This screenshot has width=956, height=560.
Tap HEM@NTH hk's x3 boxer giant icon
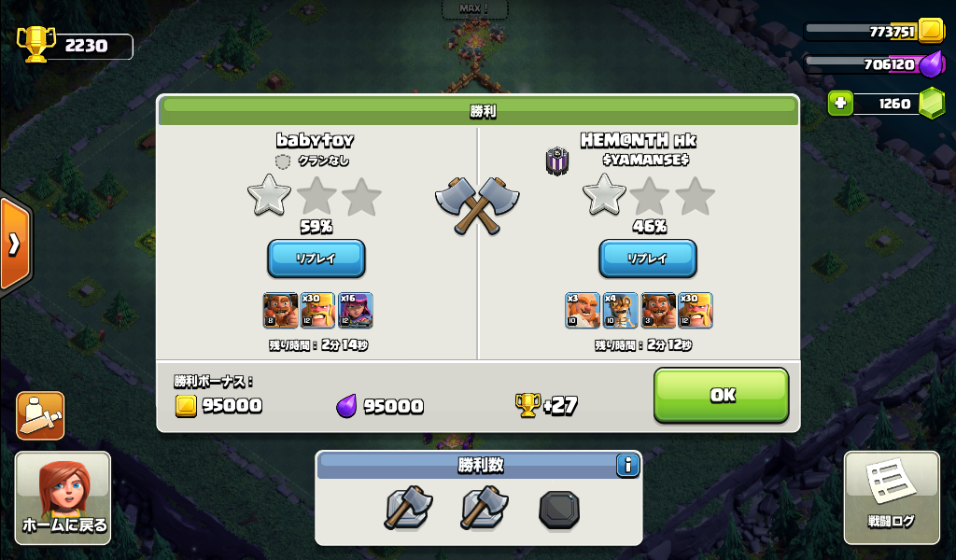point(583,310)
